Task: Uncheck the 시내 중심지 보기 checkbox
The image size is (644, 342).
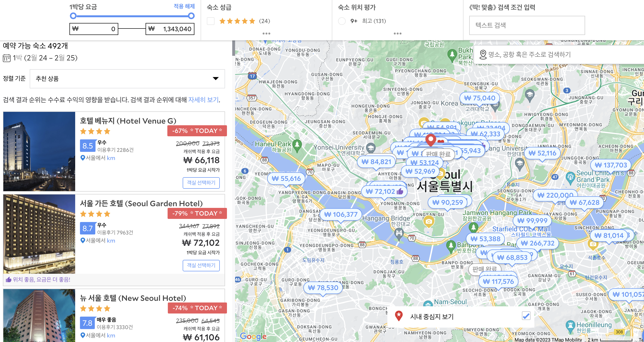Action: click(x=526, y=316)
